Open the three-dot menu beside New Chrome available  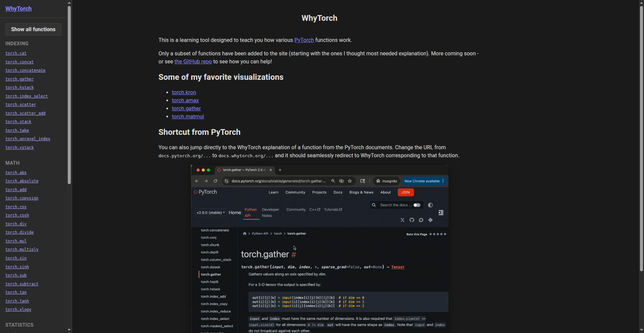[443, 181]
